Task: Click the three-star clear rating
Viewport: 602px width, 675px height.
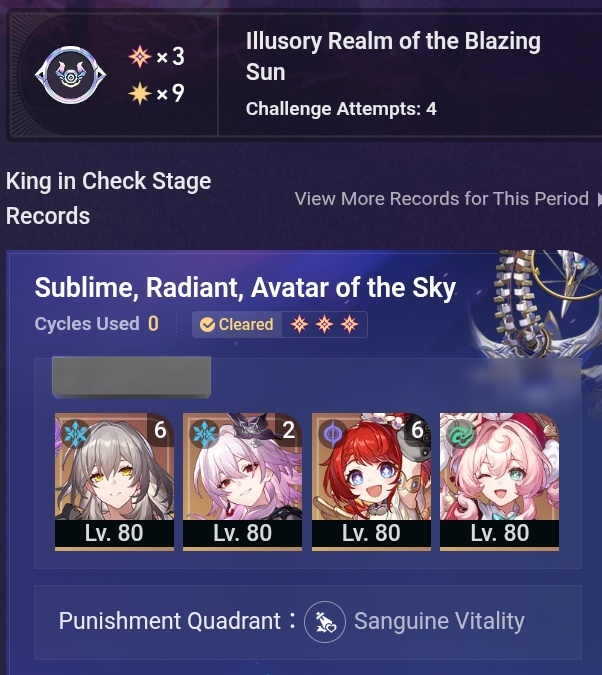Action: [x=324, y=324]
